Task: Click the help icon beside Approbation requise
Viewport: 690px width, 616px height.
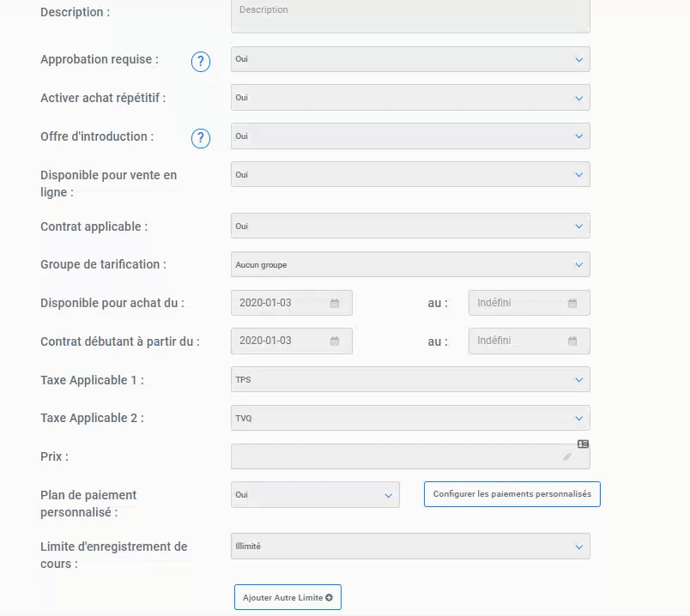Action: (201, 62)
